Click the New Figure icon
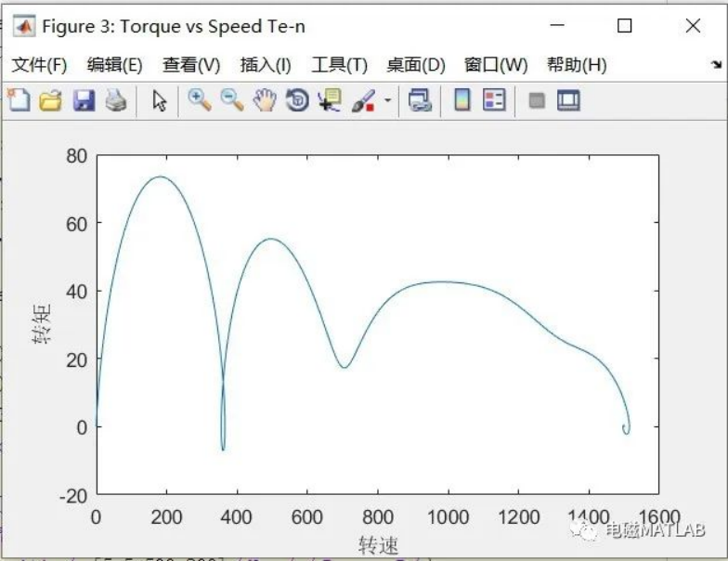This screenshot has width=728, height=561. tap(19, 100)
